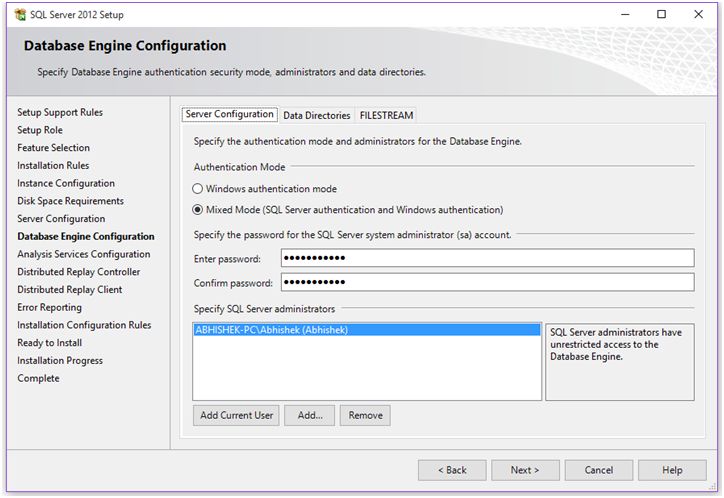The height and width of the screenshot is (498, 724).
Task: Select ABHISHEK-PC\Abhishek in administrators list
Action: [272, 329]
